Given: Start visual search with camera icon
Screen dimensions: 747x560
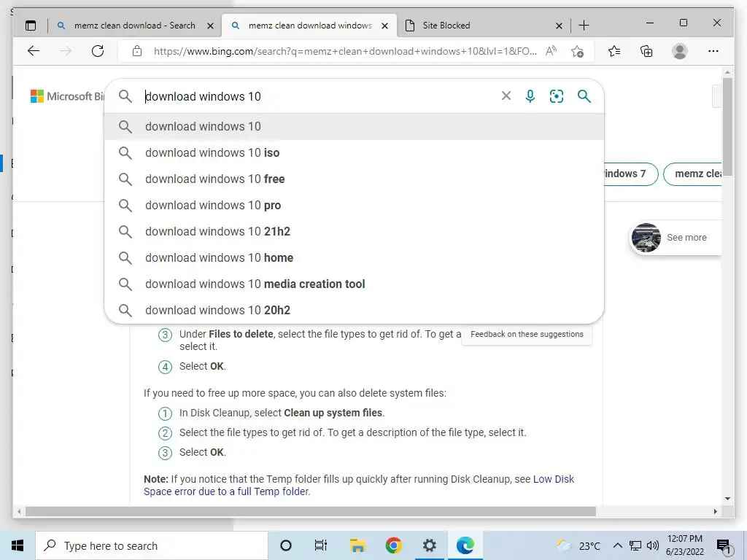Looking at the screenshot, I should 557,96.
